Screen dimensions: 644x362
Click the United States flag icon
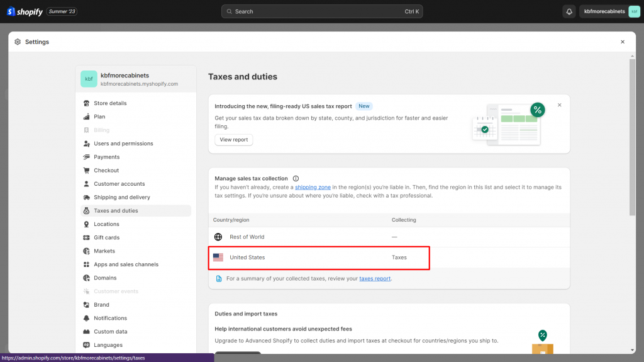(x=218, y=257)
